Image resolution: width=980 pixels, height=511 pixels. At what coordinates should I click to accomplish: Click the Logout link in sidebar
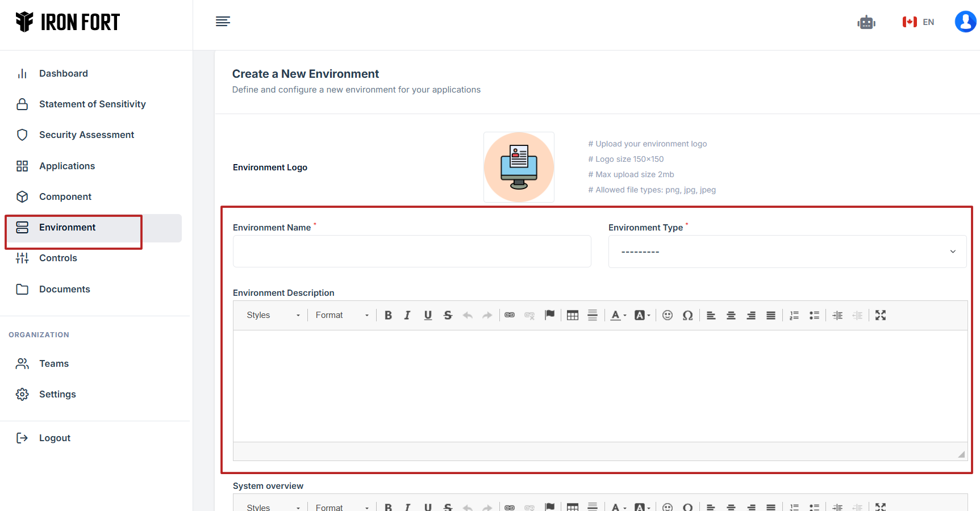tap(55, 438)
